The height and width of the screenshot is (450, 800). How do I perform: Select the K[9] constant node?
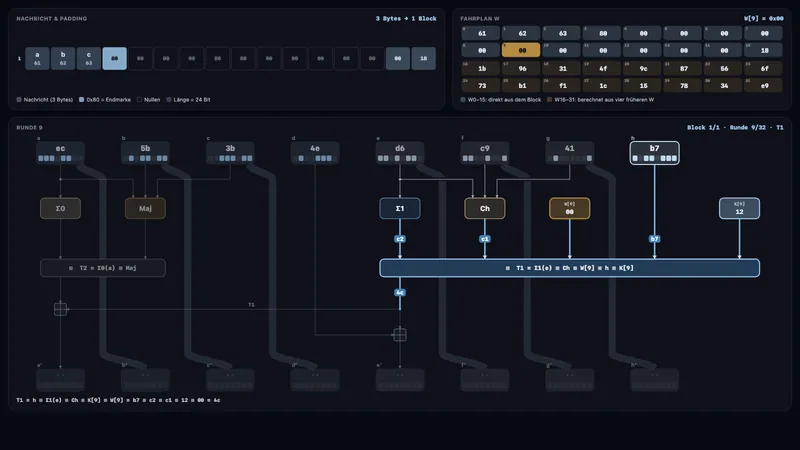click(x=739, y=208)
